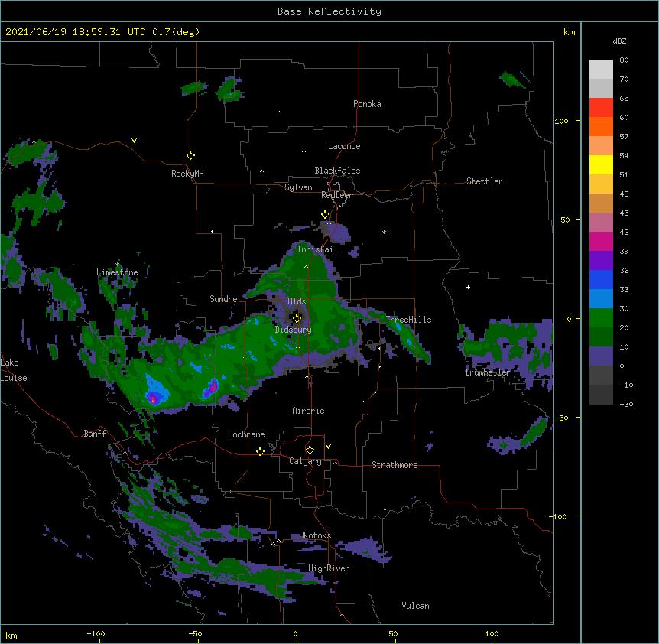659x644 pixels.
Task: Click the yellow diamond marker below Cochrane
Action: click(260, 451)
